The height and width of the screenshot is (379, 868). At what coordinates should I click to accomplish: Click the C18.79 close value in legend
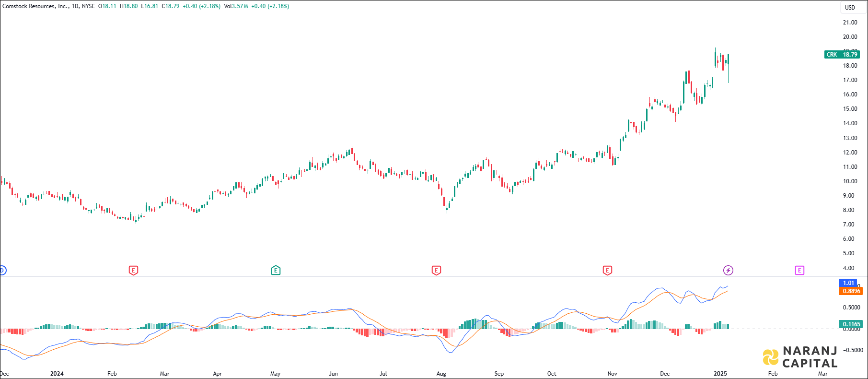171,6
